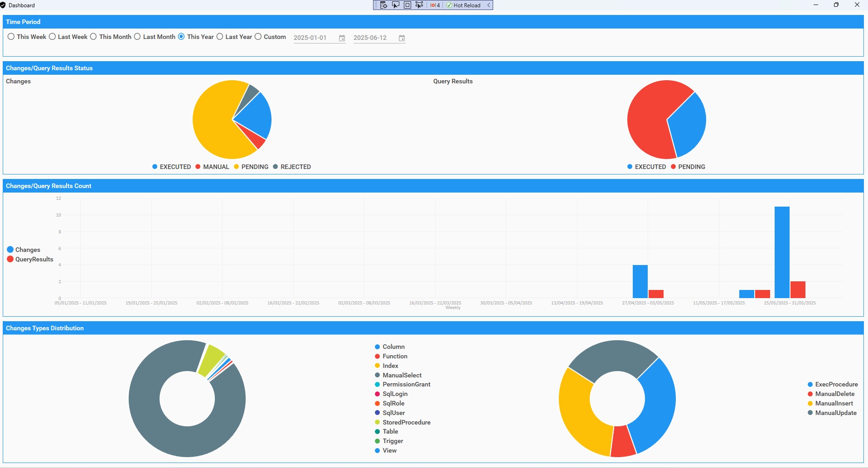This screenshot has width=868, height=468.
Task: Collapse the debug toolbar with chevron
Action: pos(489,5)
